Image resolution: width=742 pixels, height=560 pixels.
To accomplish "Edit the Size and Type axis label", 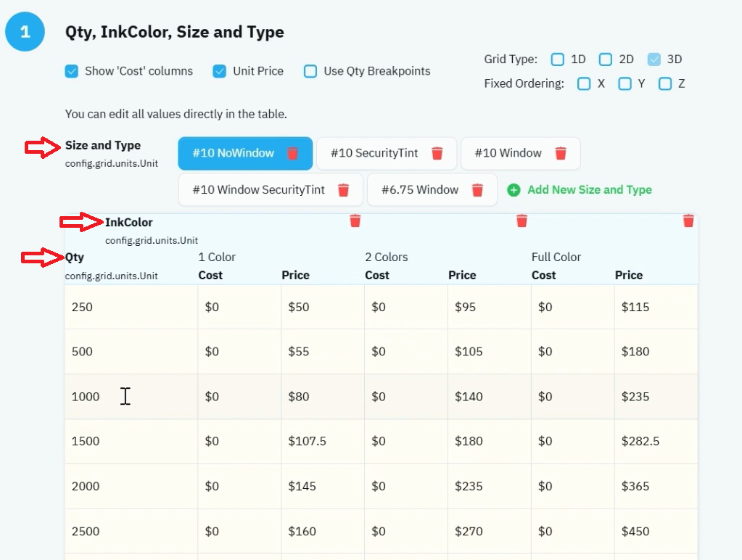I will point(103,145).
